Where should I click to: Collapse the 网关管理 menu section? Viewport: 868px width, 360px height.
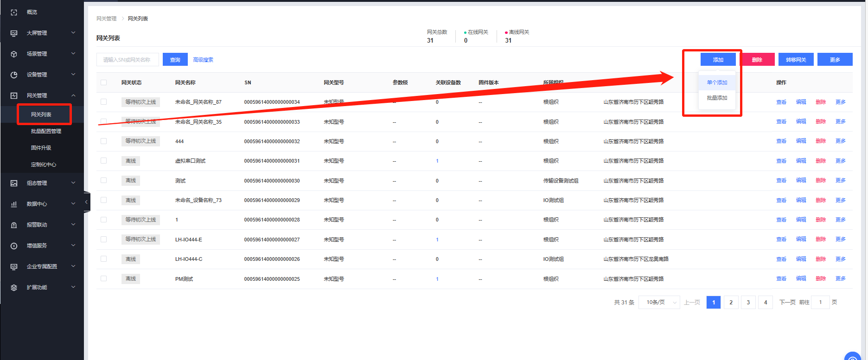click(x=73, y=95)
